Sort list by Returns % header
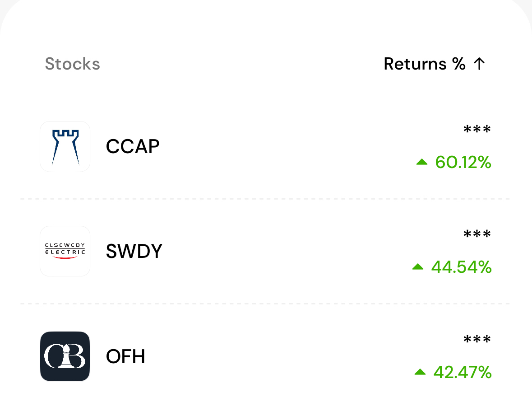 [x=425, y=64]
